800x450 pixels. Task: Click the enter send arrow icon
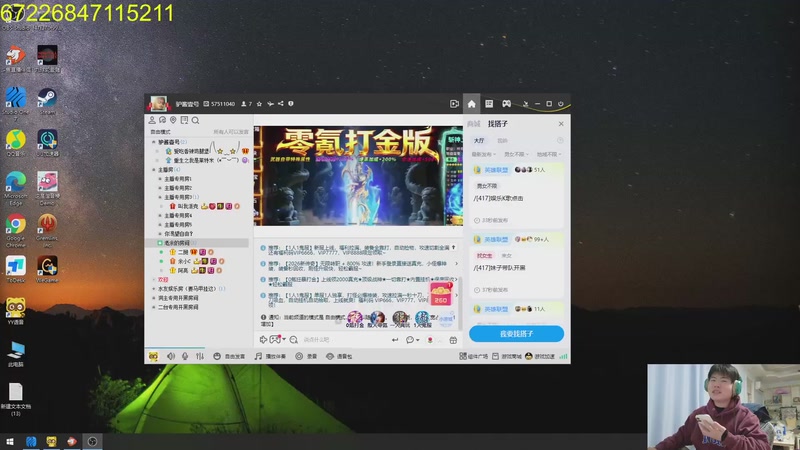click(394, 340)
